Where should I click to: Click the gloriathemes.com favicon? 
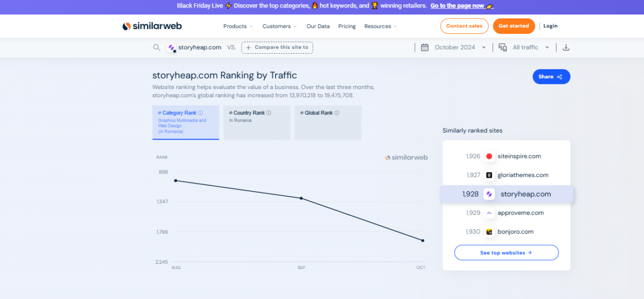(489, 175)
